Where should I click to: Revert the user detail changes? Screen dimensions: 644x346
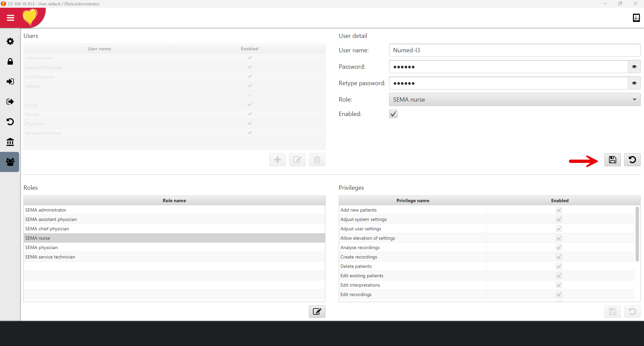pos(632,160)
